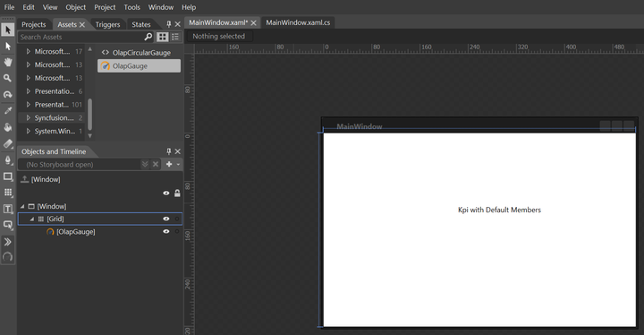Viewport: 644px width, 335px height.
Task: Click the assets category scrollbar thumb
Action: 90,115
